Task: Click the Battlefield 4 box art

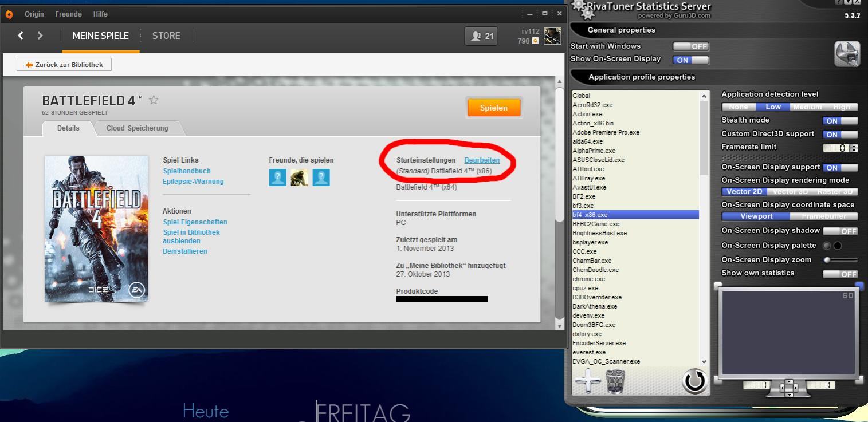Action: click(x=97, y=228)
